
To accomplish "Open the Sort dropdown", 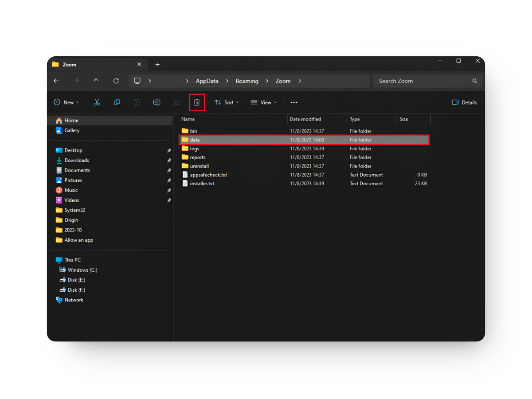I will 227,102.
